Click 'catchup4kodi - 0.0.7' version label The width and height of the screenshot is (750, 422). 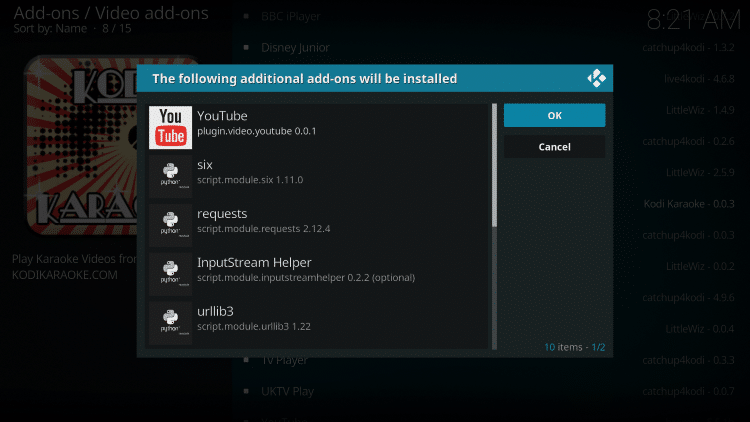tap(688, 391)
